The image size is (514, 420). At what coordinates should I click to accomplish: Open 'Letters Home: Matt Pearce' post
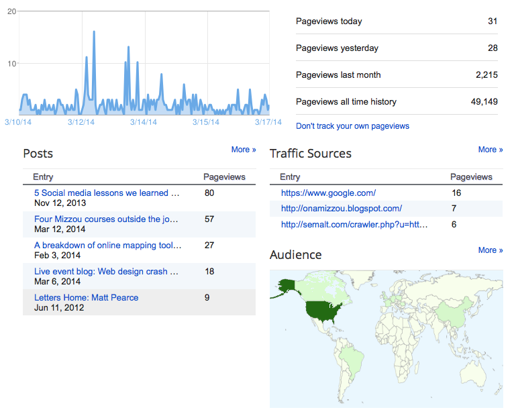tap(86, 298)
